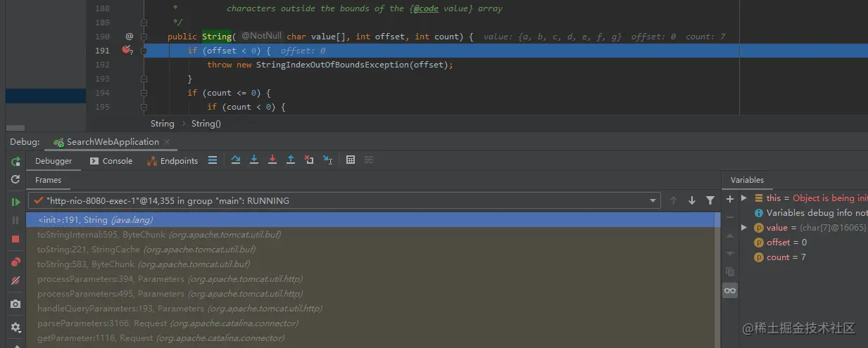Click Show Execution Point icon

click(x=213, y=160)
